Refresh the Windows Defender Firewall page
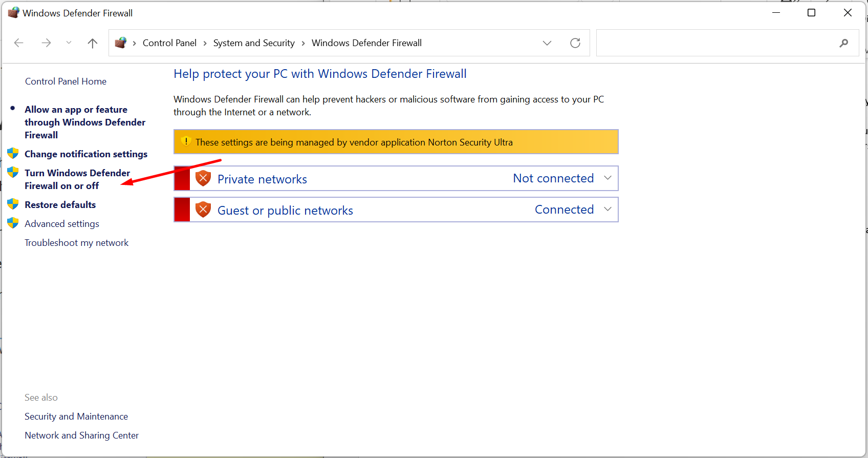 [x=575, y=43]
